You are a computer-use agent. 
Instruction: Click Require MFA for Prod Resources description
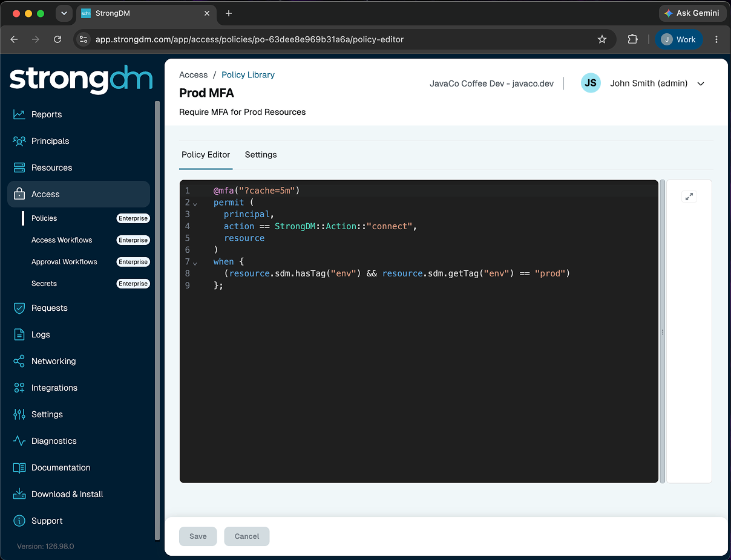coord(242,112)
